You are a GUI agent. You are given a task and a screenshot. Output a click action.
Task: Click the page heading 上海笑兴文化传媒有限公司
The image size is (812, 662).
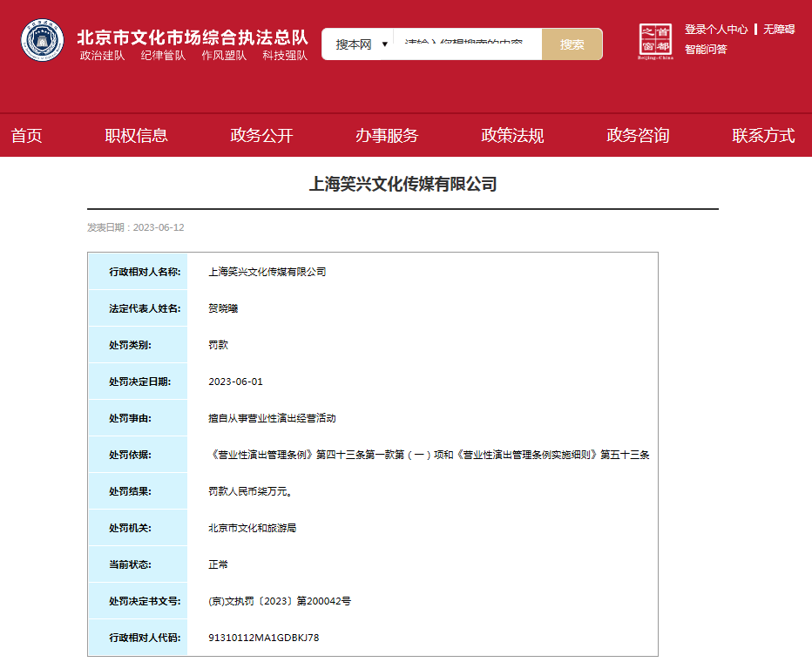pos(403,184)
